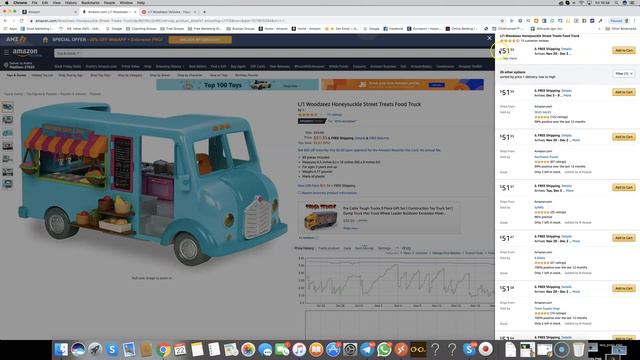Open Music app in dock

click(x=299, y=349)
